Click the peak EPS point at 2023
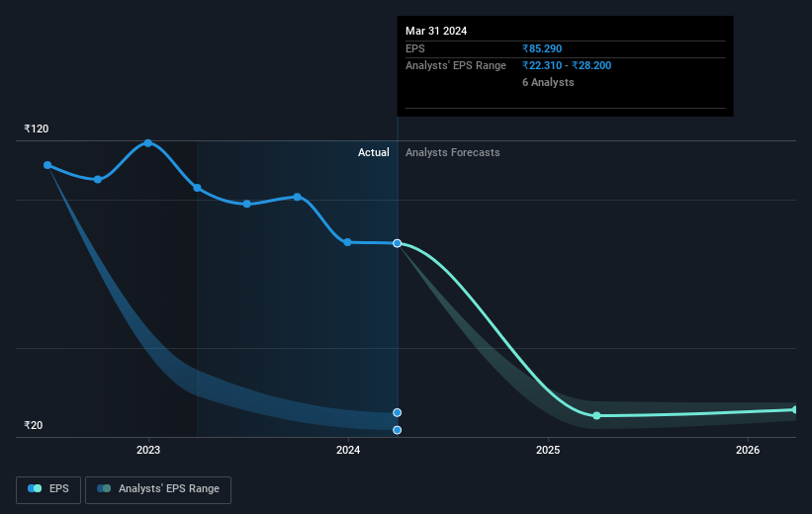 click(148, 143)
